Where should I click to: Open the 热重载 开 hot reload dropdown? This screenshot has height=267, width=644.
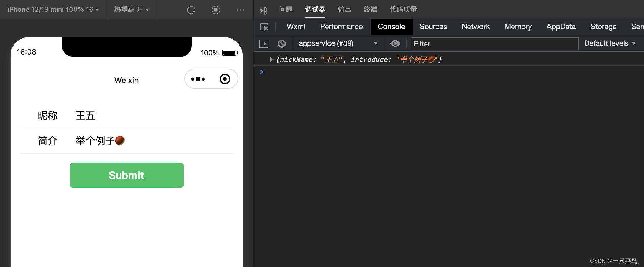point(131,9)
